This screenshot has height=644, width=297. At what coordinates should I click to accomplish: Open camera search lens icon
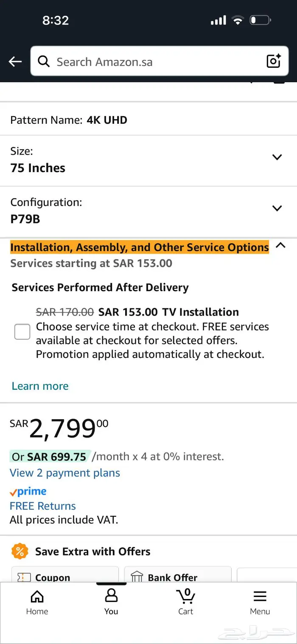coord(274,61)
